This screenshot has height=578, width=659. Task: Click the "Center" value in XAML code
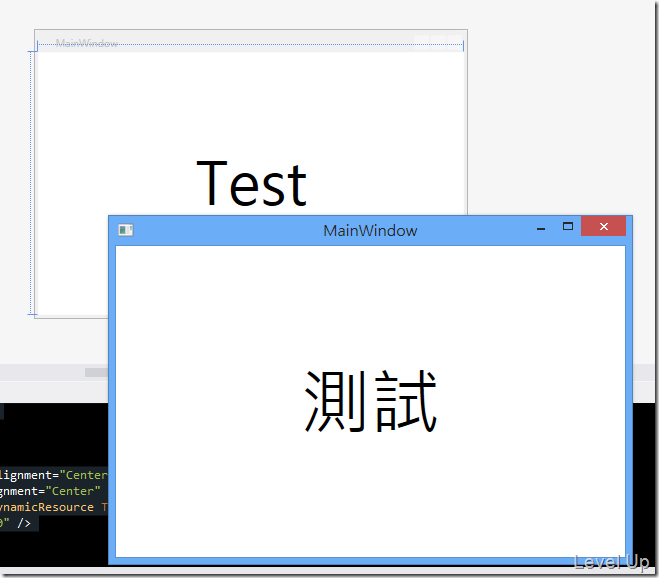[73, 491]
